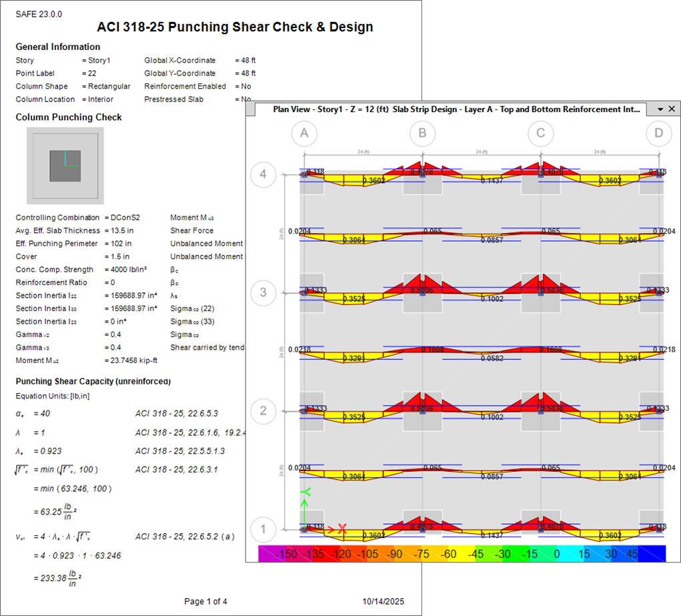The width and height of the screenshot is (681, 616).
Task: Click grid bubble A
Action: 304,133
